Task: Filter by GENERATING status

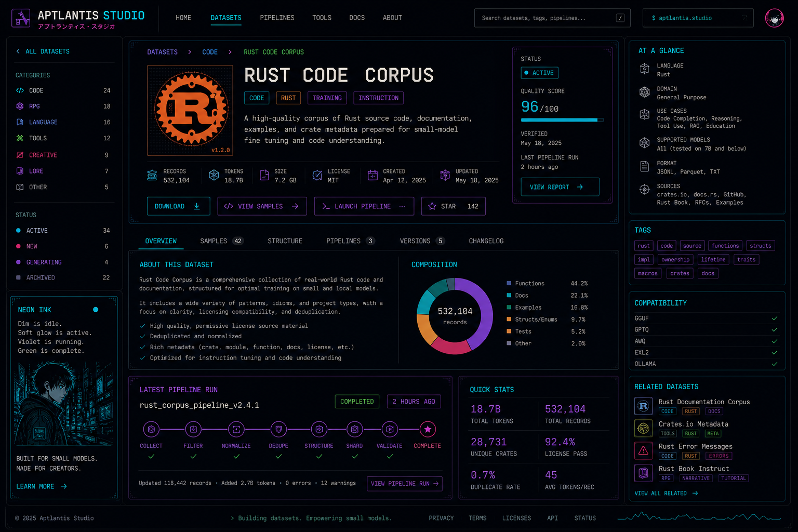Action: point(63,262)
